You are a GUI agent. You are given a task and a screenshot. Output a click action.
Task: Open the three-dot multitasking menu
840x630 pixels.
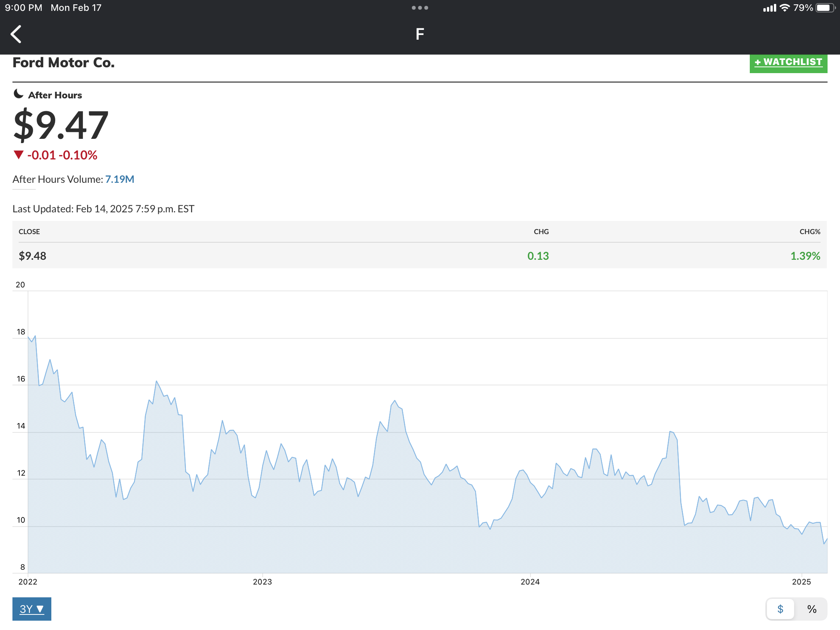(420, 8)
